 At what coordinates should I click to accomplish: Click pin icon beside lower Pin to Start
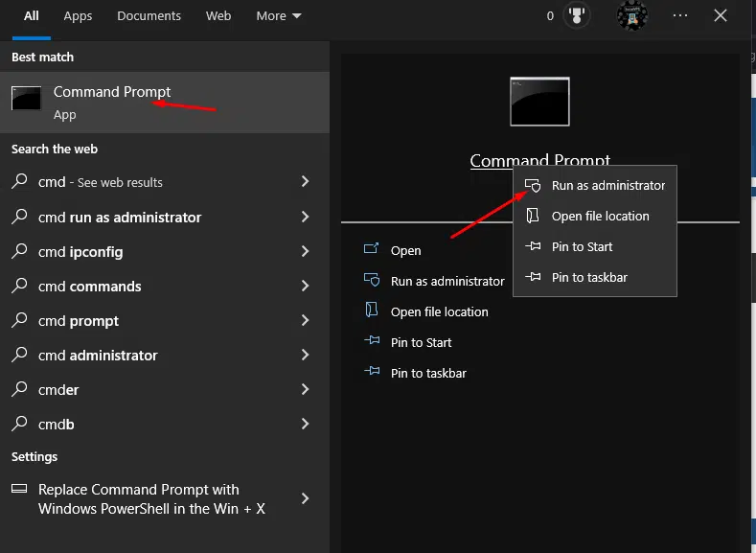tap(372, 341)
